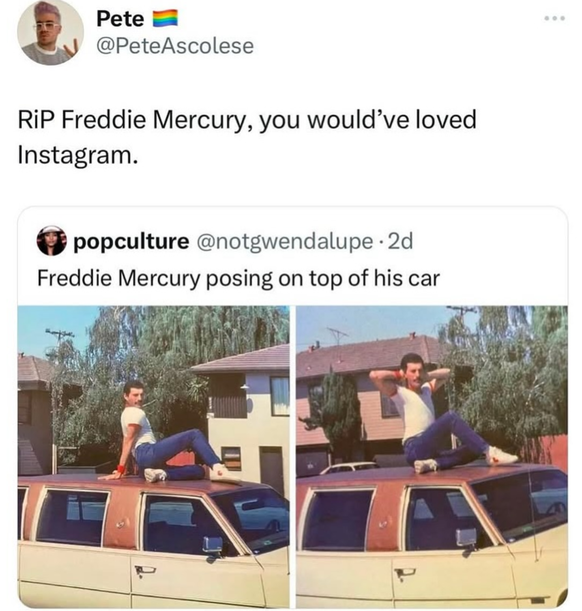Image resolution: width=582 pixels, height=611 pixels.
Task: Click the utility pole in left photo
Action: pyautogui.click(x=59, y=337)
